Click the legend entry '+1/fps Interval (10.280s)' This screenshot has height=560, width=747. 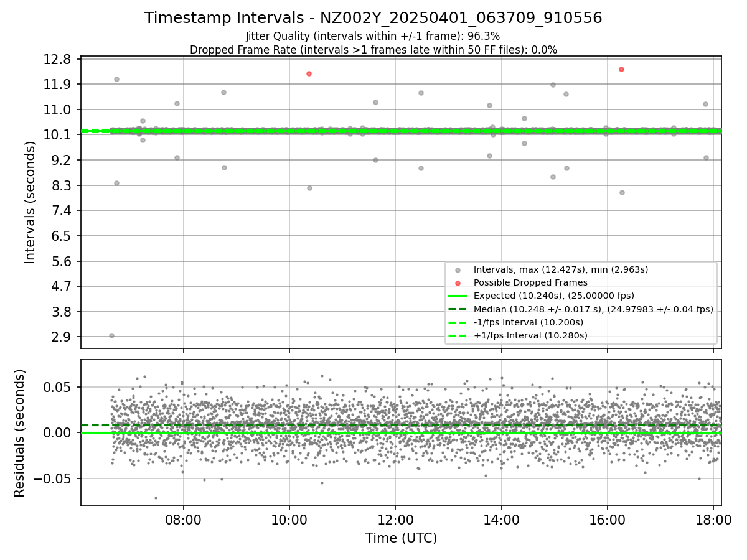point(530,335)
